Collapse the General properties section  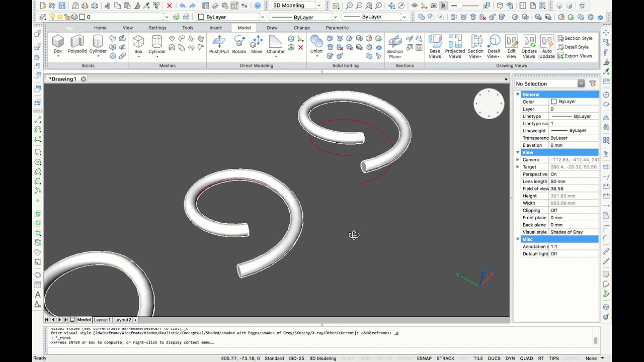coord(518,95)
